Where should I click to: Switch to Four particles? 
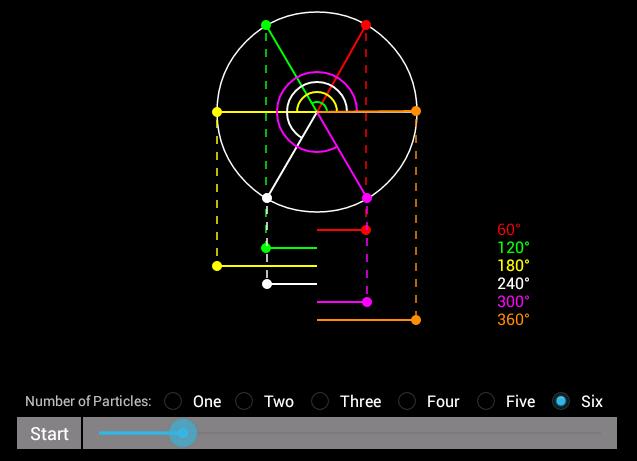407,401
